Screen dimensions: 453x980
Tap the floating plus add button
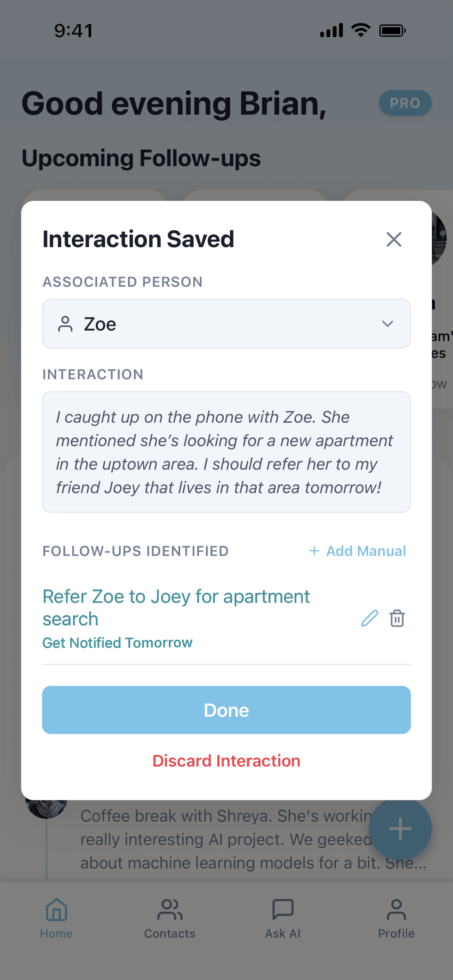400,829
